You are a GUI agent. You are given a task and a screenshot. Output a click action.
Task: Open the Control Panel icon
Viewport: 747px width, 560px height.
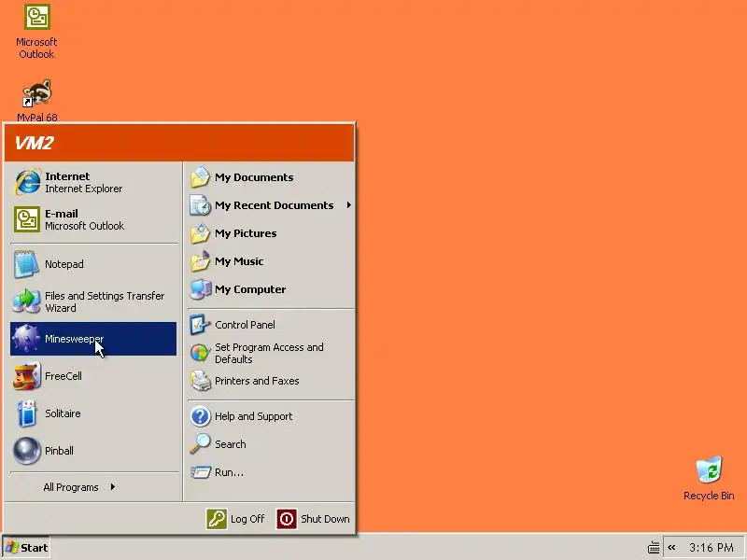point(200,325)
